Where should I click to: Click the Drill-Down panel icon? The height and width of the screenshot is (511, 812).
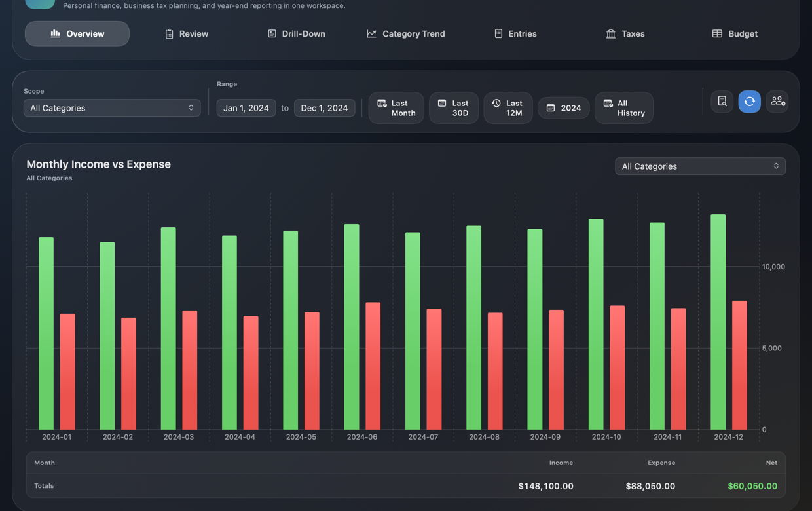tap(272, 33)
